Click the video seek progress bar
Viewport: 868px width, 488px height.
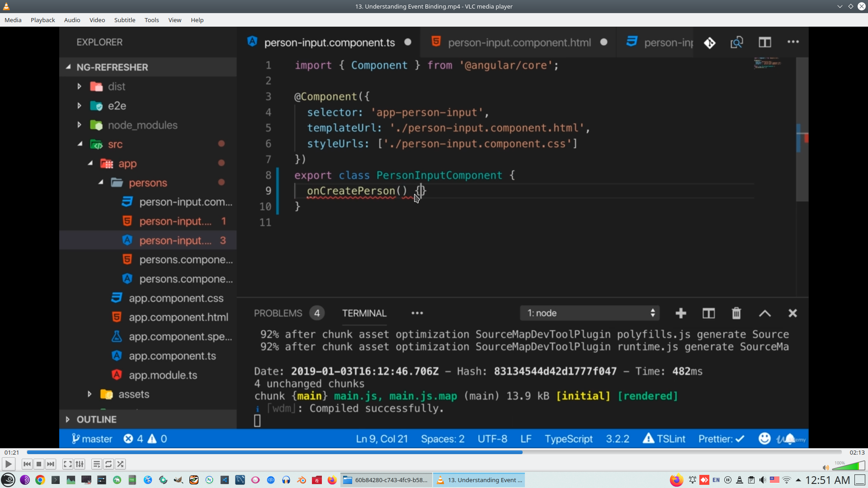click(434, 452)
